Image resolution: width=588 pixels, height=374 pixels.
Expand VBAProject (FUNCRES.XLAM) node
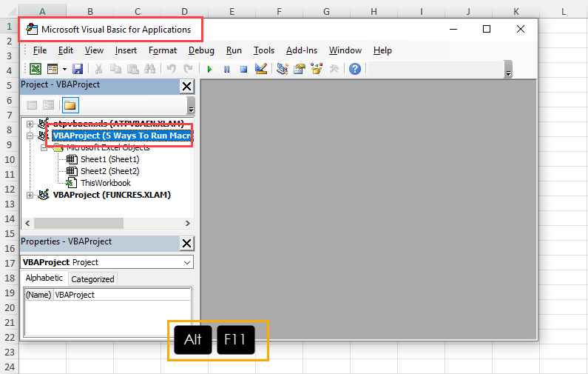[x=30, y=195]
